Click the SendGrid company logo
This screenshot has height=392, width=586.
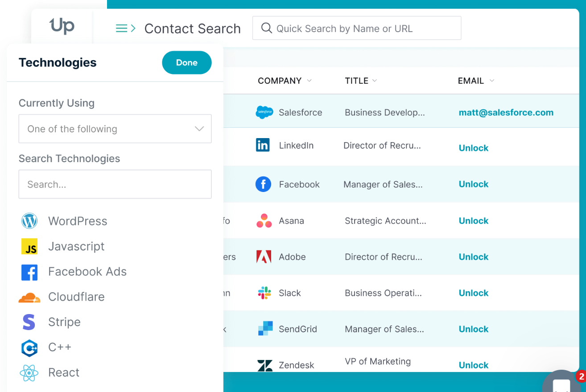point(265,328)
